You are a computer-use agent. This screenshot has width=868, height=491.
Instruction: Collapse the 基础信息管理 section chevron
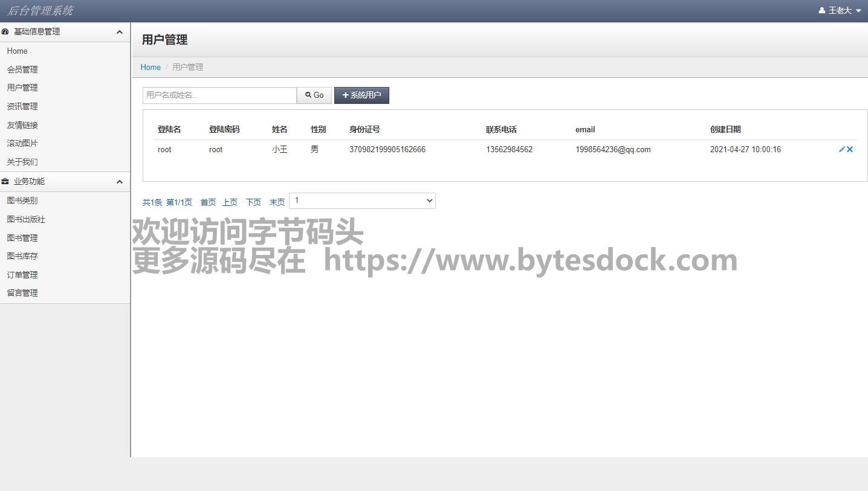pos(119,32)
